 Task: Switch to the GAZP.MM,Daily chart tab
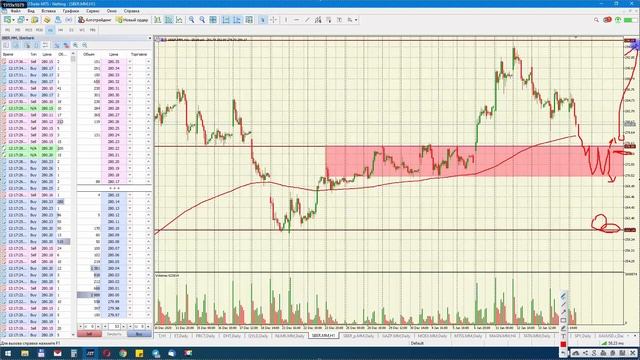click(x=396, y=336)
